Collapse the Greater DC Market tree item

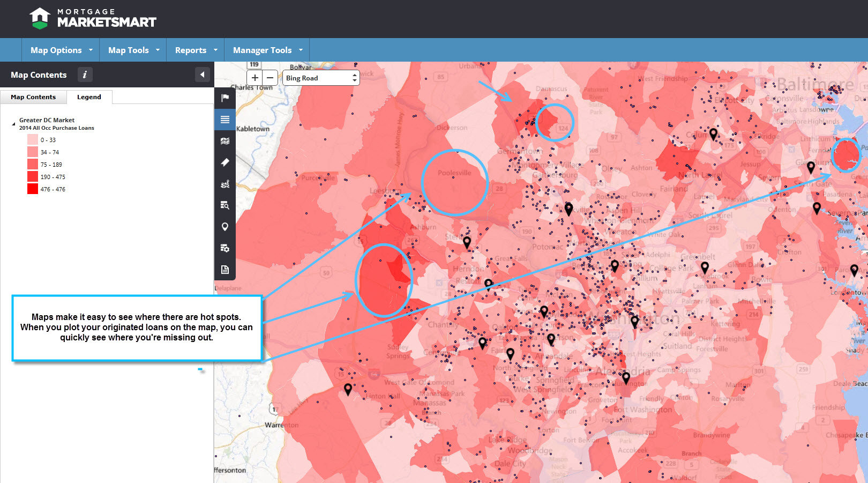(x=13, y=124)
